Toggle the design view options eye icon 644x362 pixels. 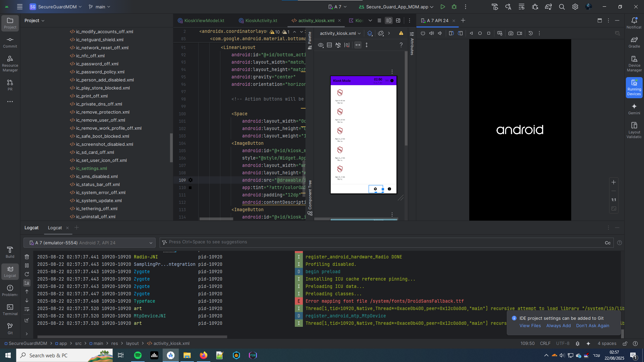pos(321,45)
